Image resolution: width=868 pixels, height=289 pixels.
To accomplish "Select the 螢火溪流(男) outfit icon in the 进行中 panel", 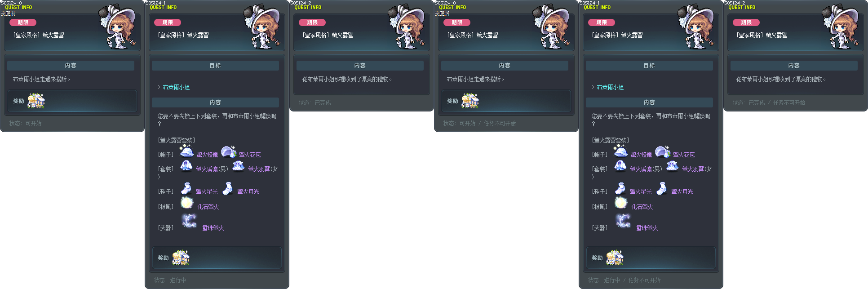I will pyautogui.click(x=186, y=166).
